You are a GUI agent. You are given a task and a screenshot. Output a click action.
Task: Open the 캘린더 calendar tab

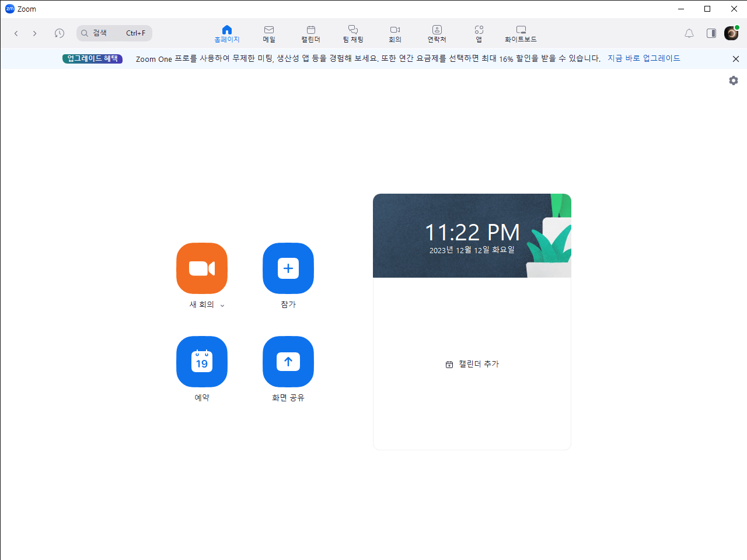point(311,34)
